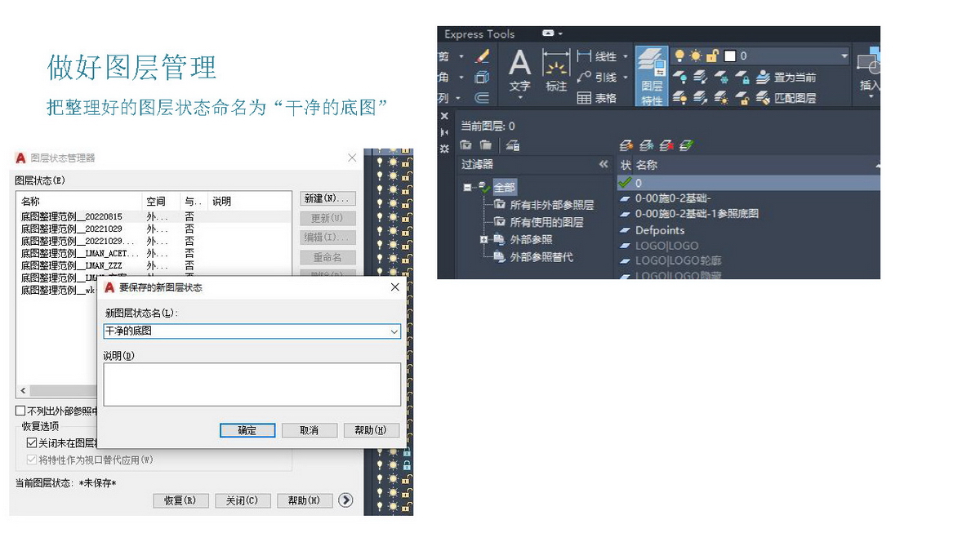The image size is (980, 551).
Task: Click Help (帮助(H)) in new layer state dialog
Action: click(x=372, y=430)
